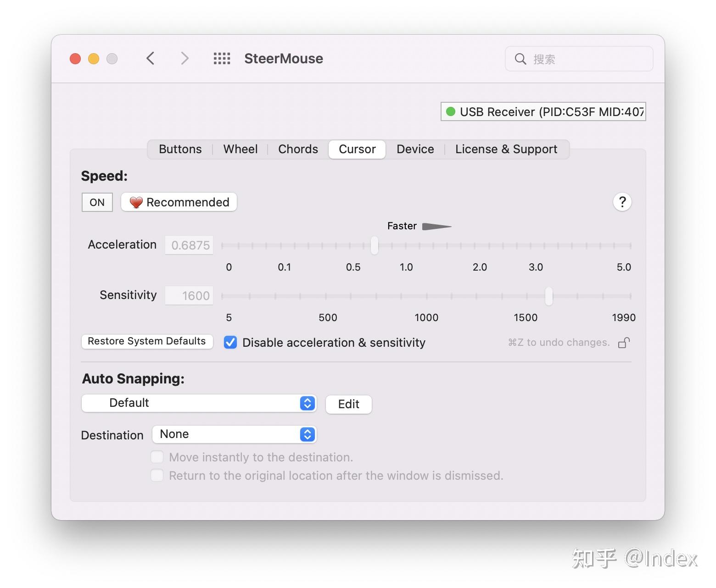Switch to the Chords tab

pyautogui.click(x=298, y=150)
